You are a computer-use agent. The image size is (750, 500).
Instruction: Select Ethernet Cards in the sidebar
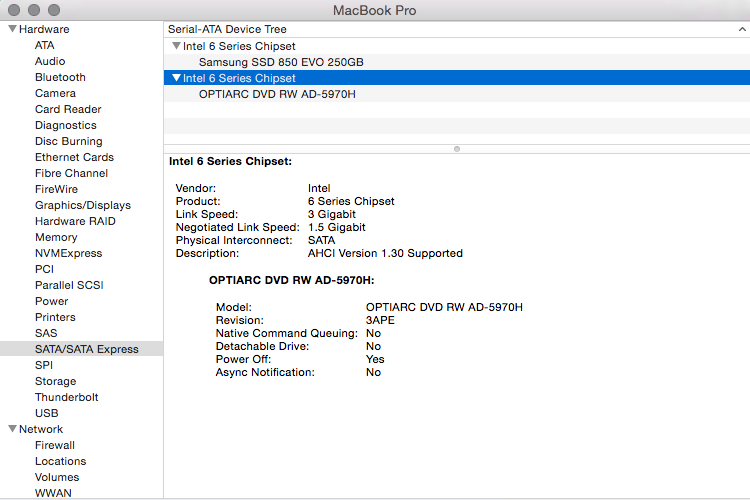coord(74,157)
